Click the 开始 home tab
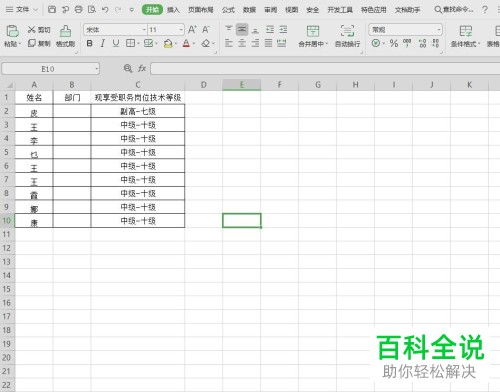 point(152,10)
